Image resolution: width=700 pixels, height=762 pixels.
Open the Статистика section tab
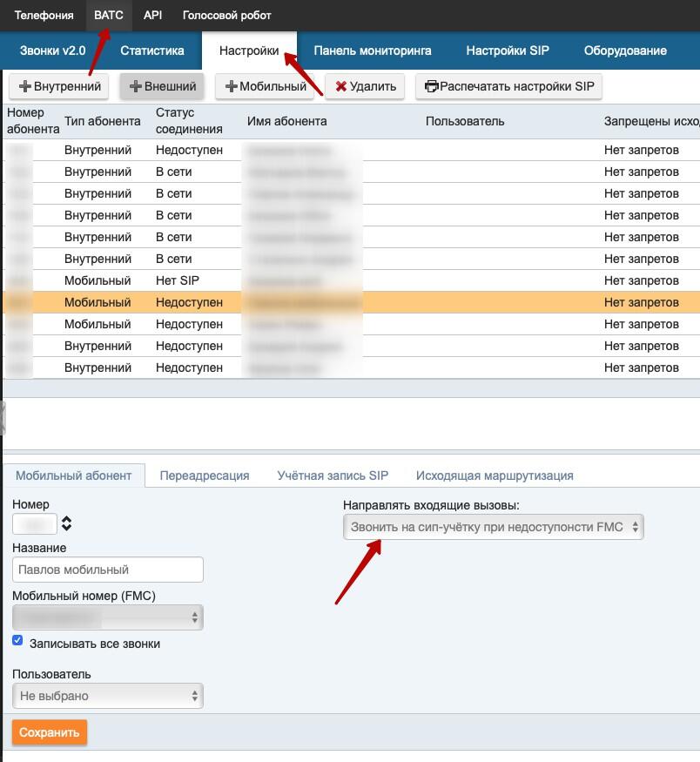click(x=152, y=51)
